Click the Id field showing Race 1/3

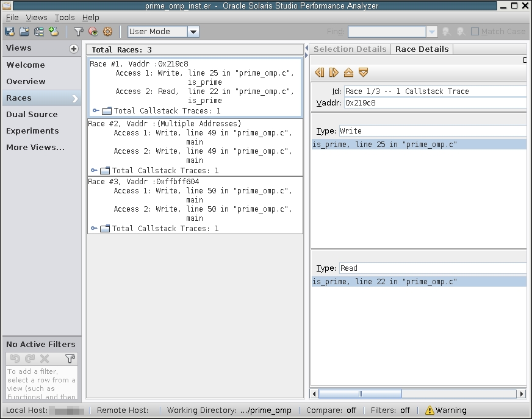(436, 91)
